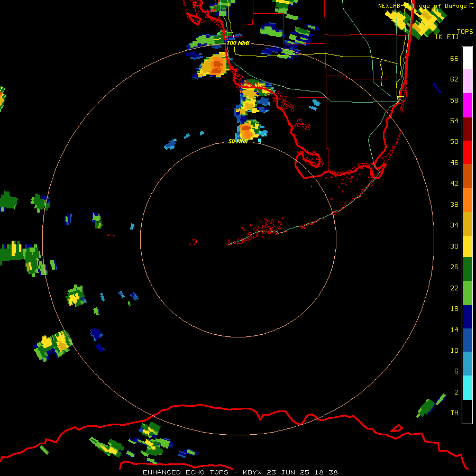
Task: Click the 38 value on the scale
Action: (x=454, y=204)
